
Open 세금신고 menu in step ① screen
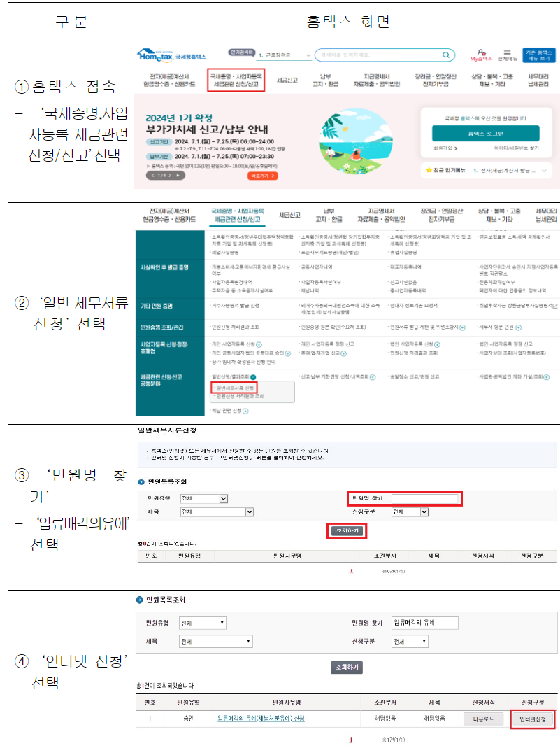pyautogui.click(x=287, y=80)
